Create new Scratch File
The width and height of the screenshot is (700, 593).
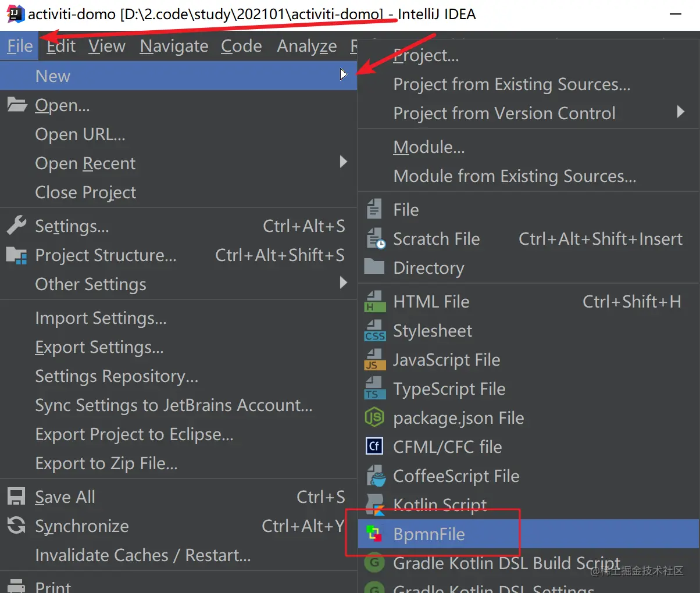[528, 239]
